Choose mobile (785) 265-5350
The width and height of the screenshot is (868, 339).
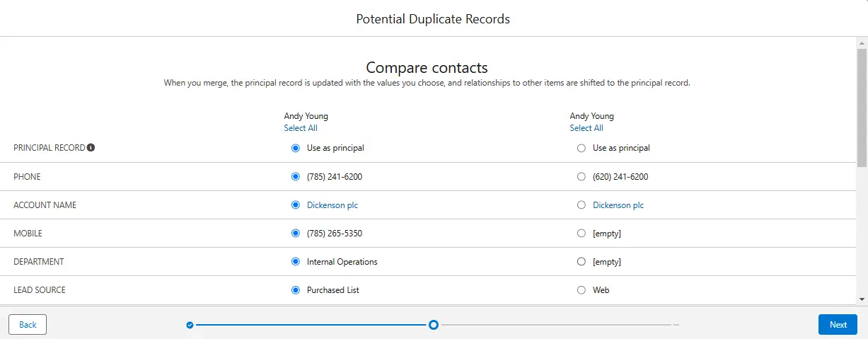click(296, 234)
